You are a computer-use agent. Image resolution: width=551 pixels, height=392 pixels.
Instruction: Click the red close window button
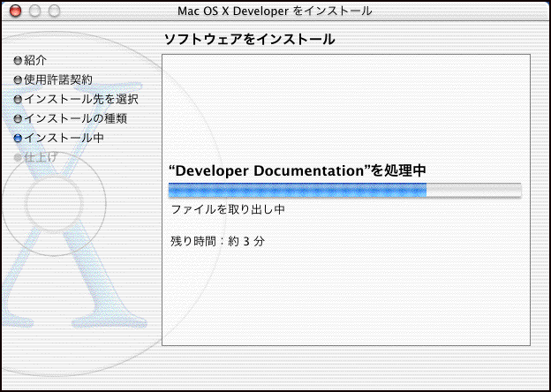point(16,11)
